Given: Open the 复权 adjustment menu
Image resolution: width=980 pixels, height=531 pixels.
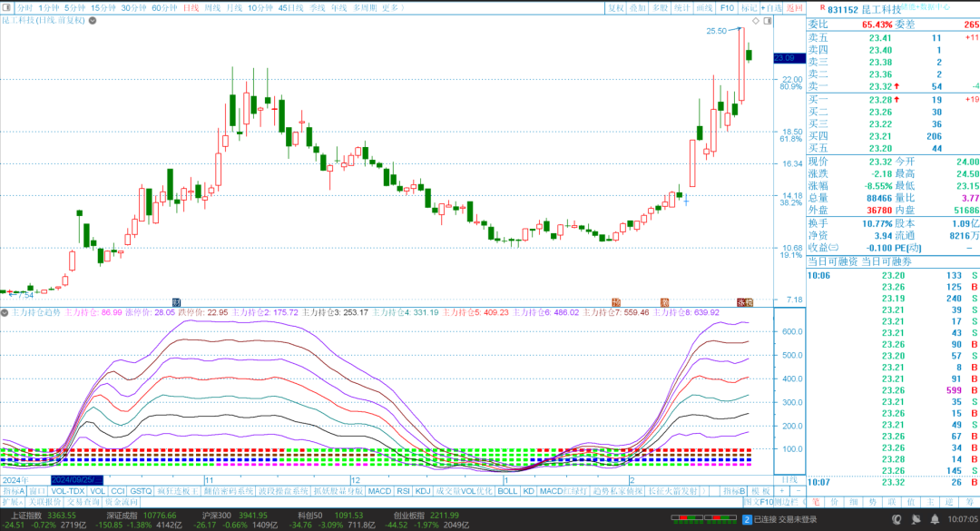Looking at the screenshot, I should [x=616, y=8].
